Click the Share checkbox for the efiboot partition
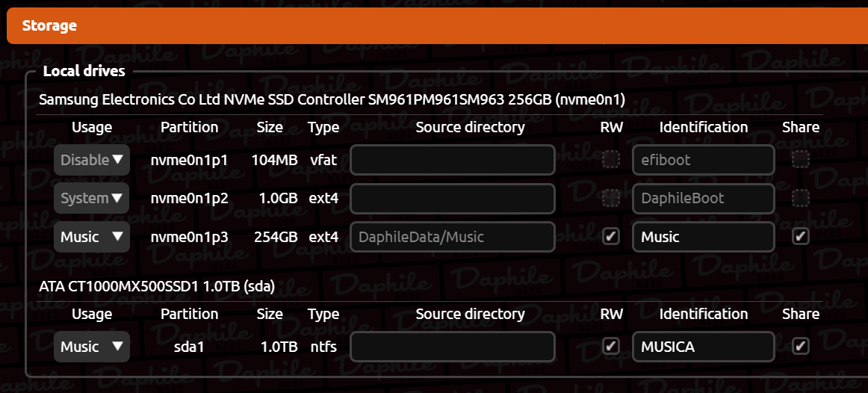The height and width of the screenshot is (393, 868). point(801,159)
